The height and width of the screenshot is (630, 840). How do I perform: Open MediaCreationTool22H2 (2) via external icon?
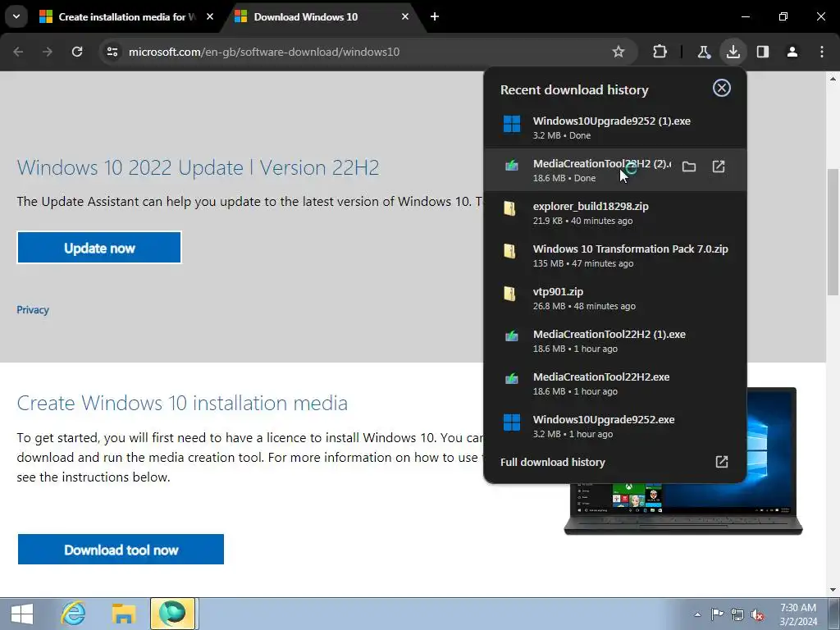pos(719,167)
